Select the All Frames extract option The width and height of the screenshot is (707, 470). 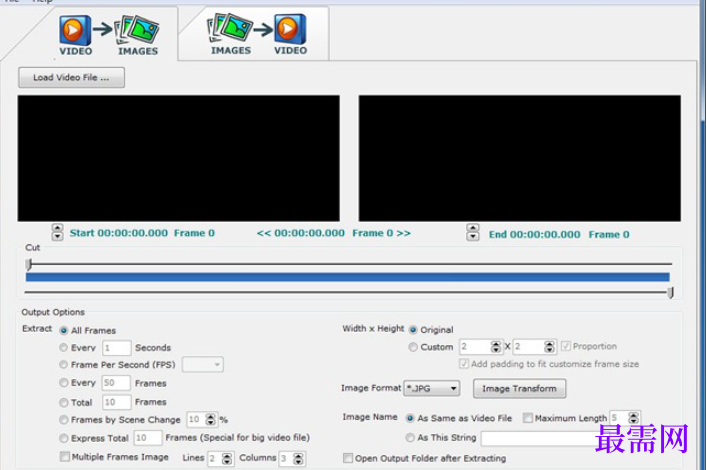coord(64,331)
